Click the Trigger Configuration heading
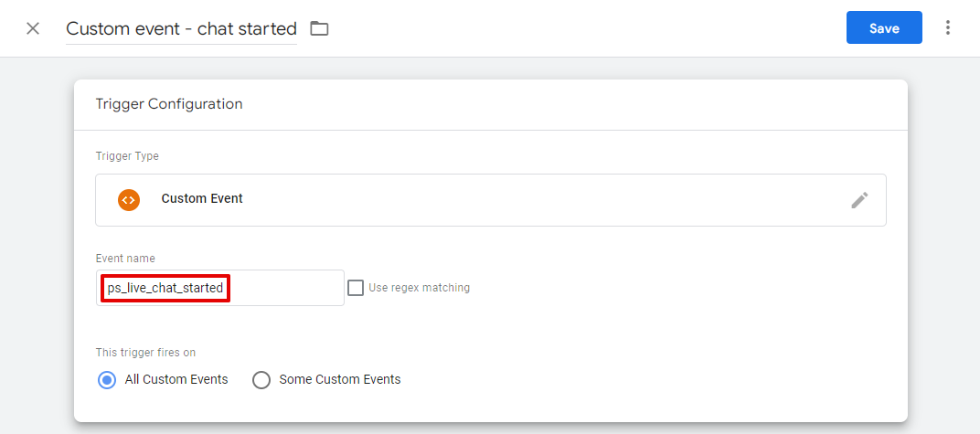Image resolution: width=980 pixels, height=434 pixels. click(169, 104)
